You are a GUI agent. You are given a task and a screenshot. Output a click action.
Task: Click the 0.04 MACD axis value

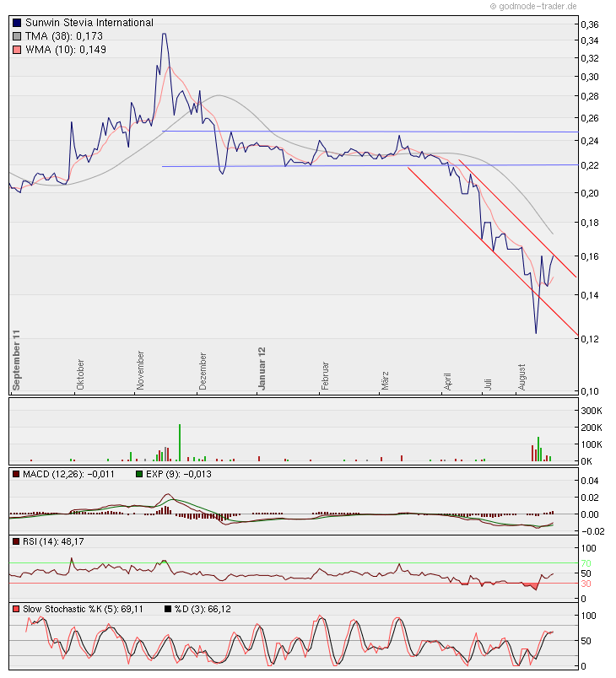590,481
